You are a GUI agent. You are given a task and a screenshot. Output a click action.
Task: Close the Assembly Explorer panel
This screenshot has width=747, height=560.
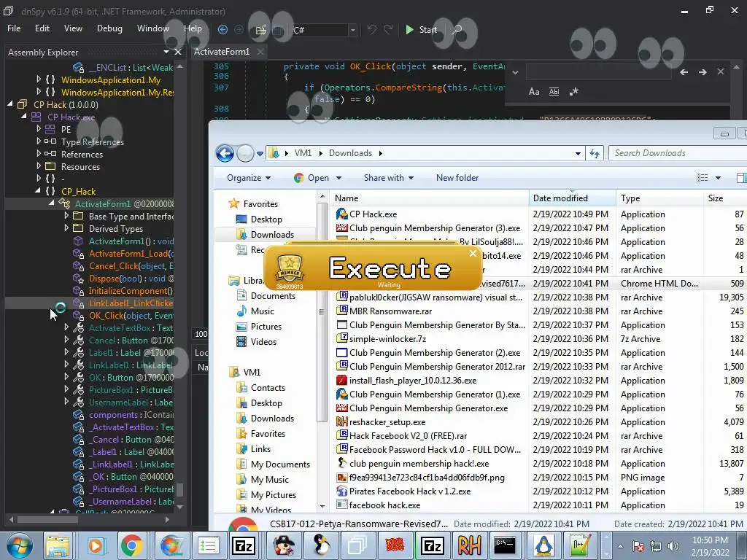pyautogui.click(x=178, y=52)
